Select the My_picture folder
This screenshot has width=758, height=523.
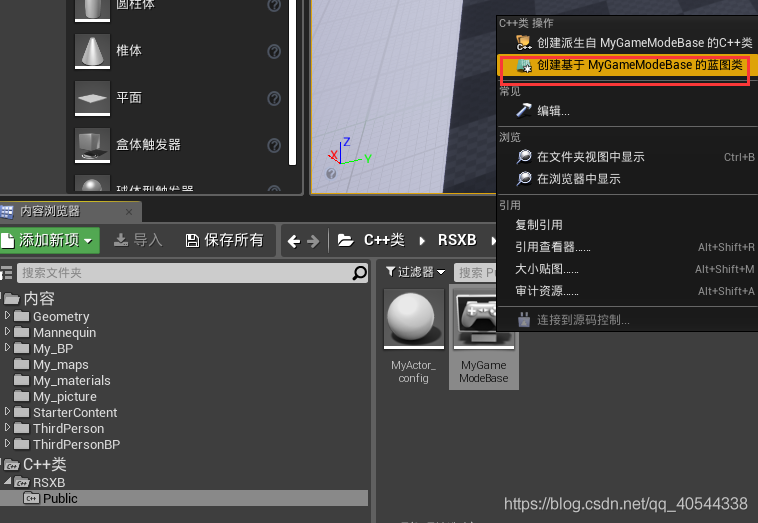click(65, 396)
